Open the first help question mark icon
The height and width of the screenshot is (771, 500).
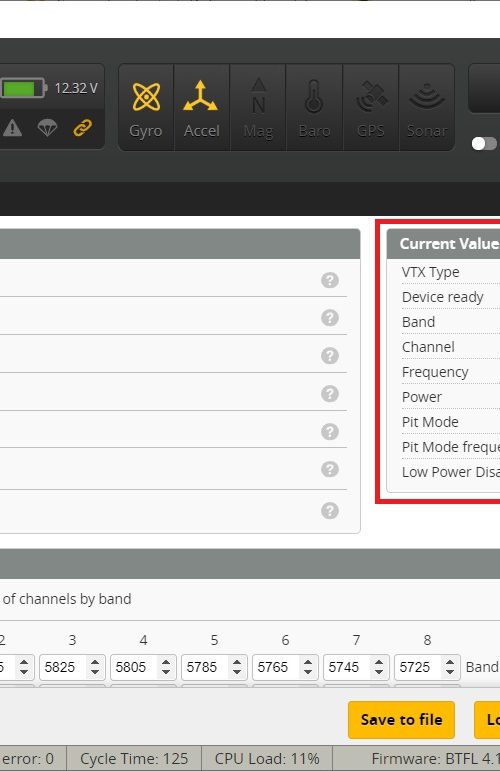(x=330, y=280)
